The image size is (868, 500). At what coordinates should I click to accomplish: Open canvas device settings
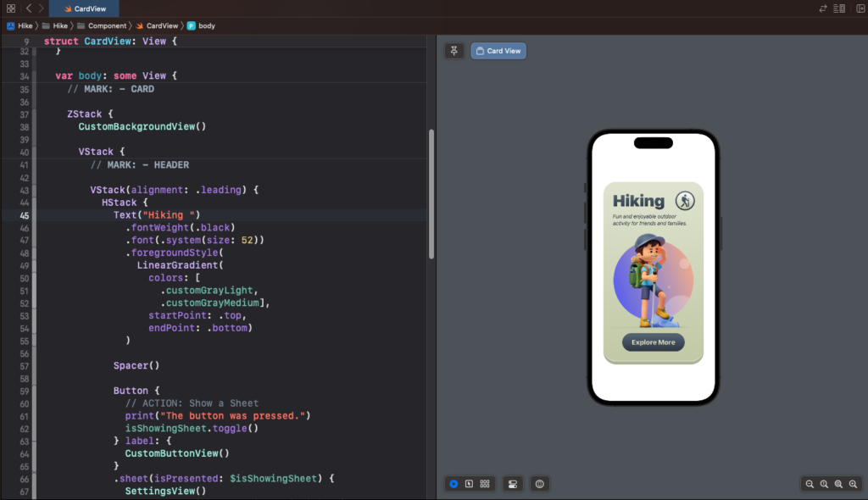(x=512, y=484)
